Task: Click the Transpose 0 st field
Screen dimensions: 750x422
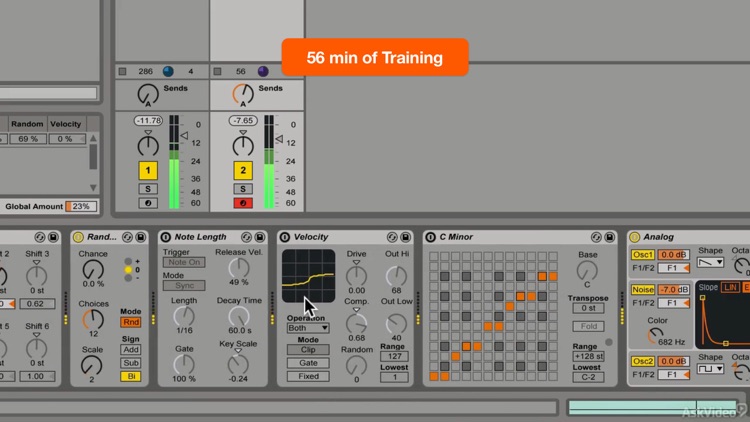Action: (588, 308)
